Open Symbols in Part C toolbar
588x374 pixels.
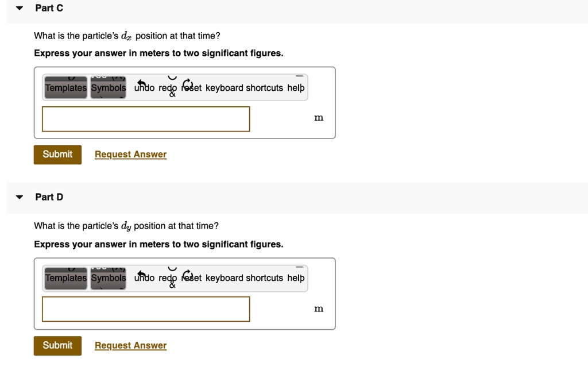109,88
